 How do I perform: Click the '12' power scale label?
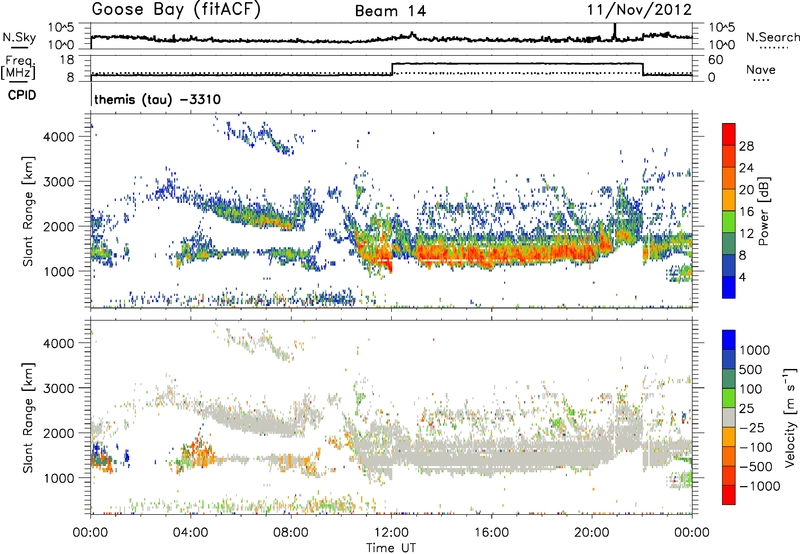[x=746, y=234]
